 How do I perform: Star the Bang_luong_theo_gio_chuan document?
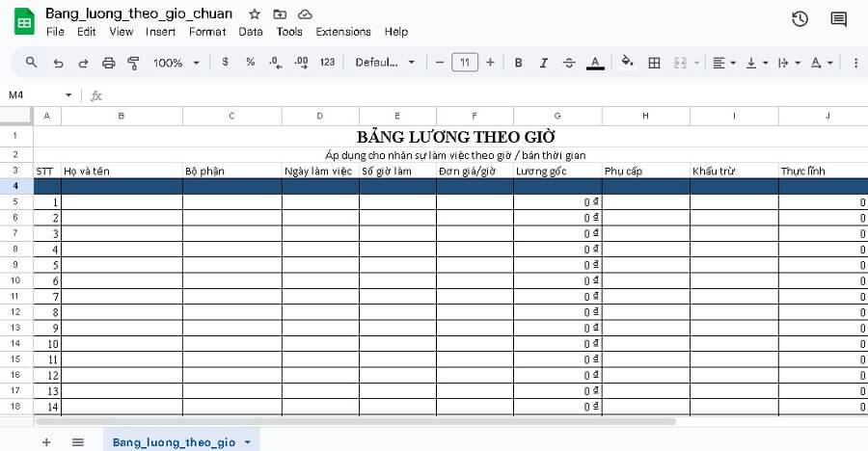254,13
